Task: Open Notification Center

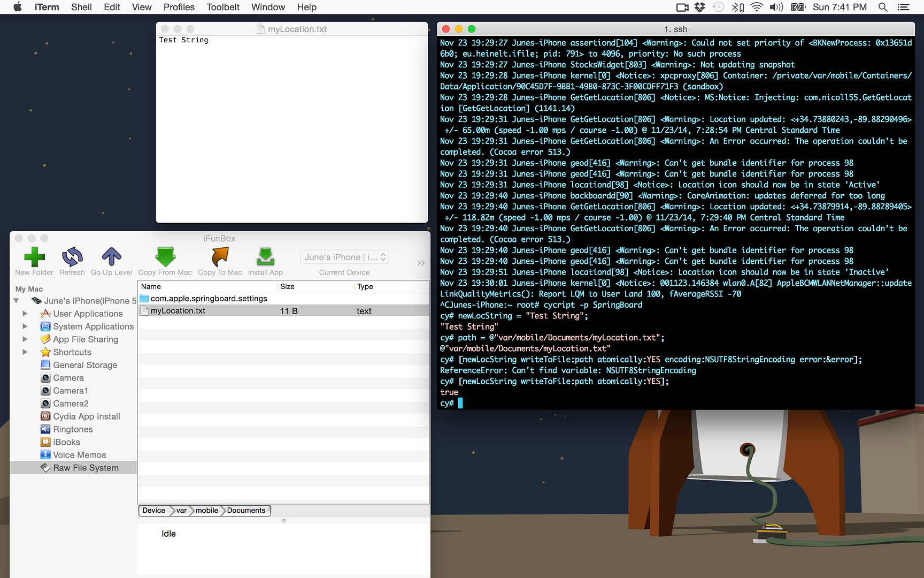Action: coord(903,7)
